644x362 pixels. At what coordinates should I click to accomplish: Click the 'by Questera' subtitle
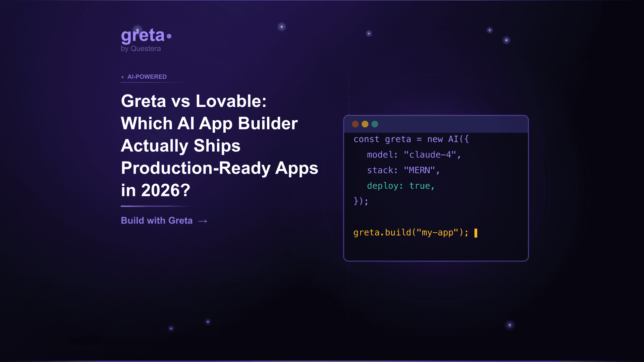pos(141,49)
